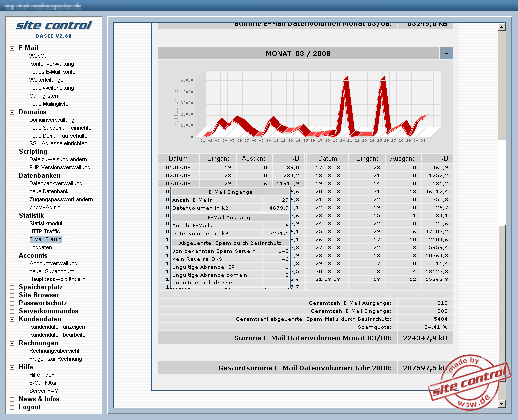
Task: Click the scrollbar down arrow
Action: pyautogui.click(x=502, y=403)
